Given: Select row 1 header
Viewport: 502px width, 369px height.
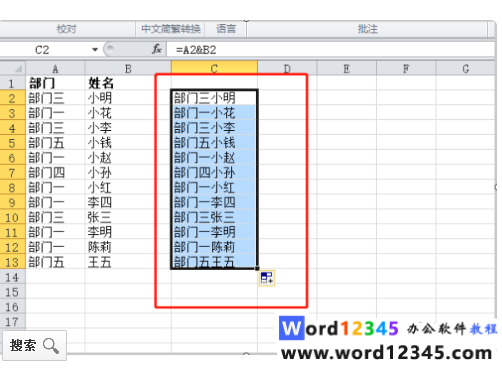Looking at the screenshot, I should 13,83.
